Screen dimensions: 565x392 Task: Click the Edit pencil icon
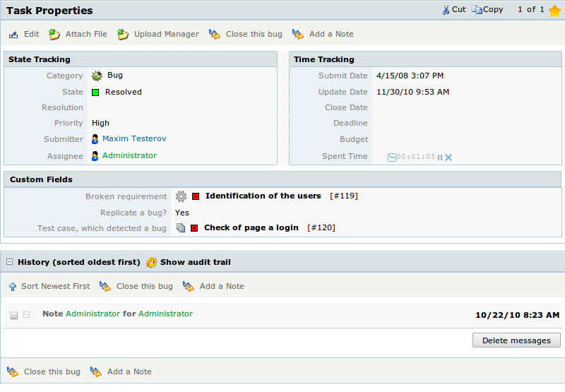tap(13, 35)
